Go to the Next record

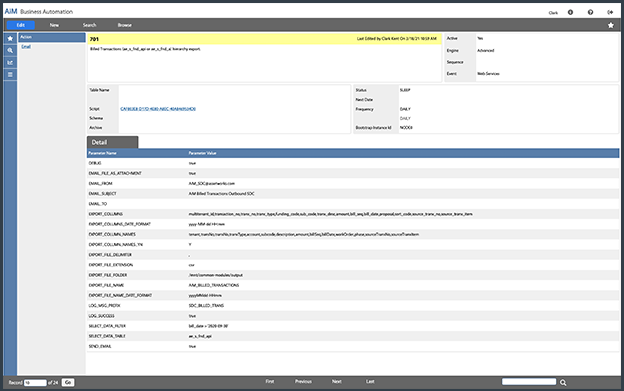[337, 381]
